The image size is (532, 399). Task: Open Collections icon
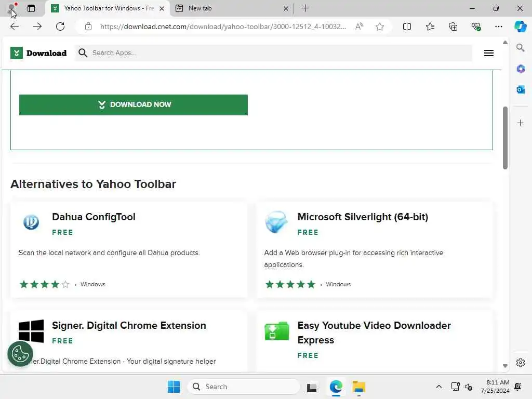point(453,26)
